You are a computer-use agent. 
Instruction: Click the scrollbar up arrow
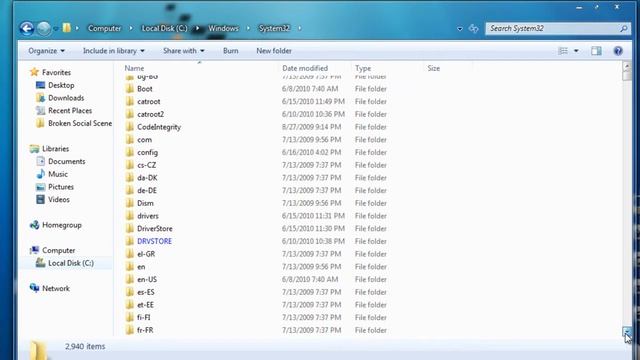(x=627, y=66)
